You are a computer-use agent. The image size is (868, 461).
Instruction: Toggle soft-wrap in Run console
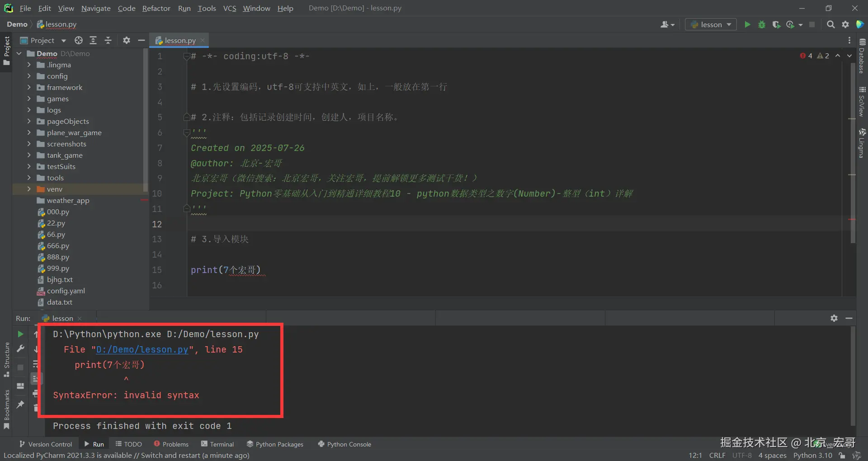(x=36, y=364)
